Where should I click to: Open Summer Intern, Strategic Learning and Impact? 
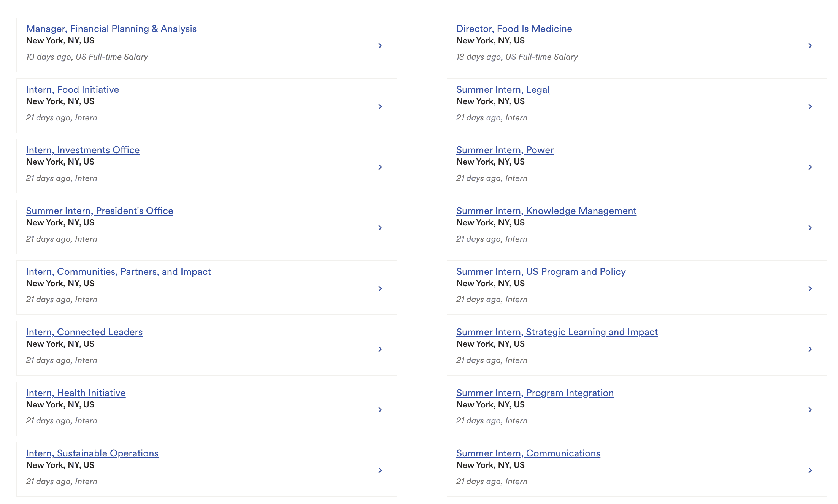tap(557, 332)
